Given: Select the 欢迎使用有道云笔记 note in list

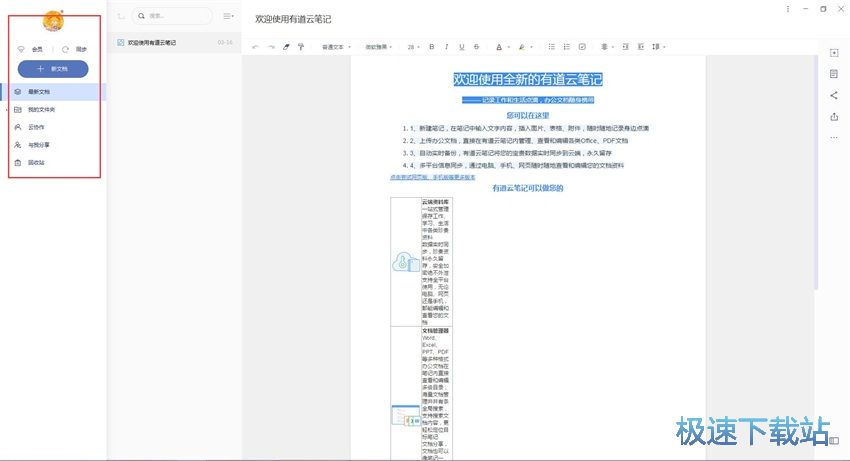Looking at the screenshot, I should click(175, 42).
